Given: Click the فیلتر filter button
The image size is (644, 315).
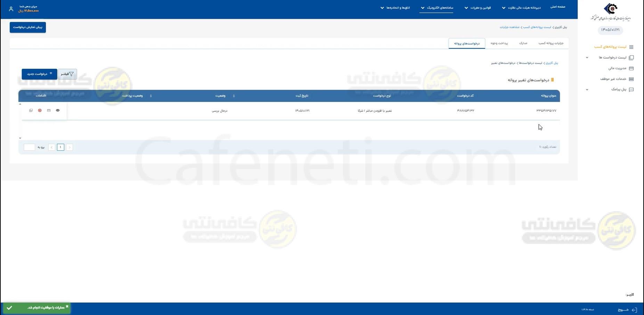Looking at the screenshot, I should coord(67,74).
